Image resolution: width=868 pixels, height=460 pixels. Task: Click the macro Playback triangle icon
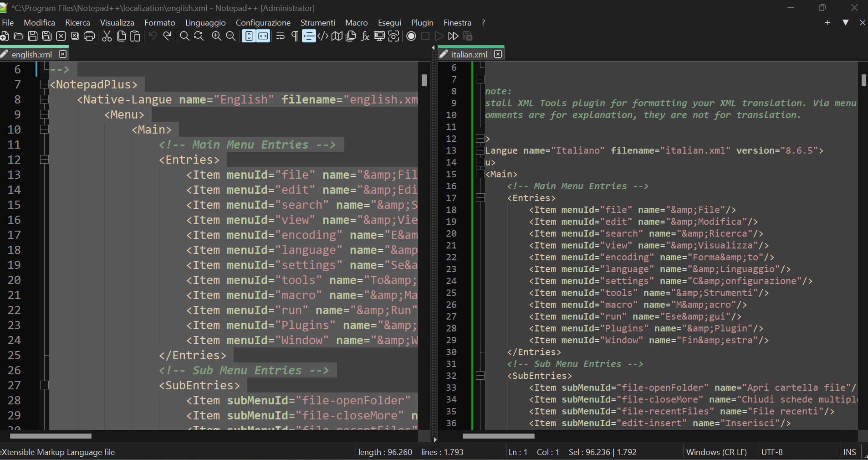[x=439, y=36]
